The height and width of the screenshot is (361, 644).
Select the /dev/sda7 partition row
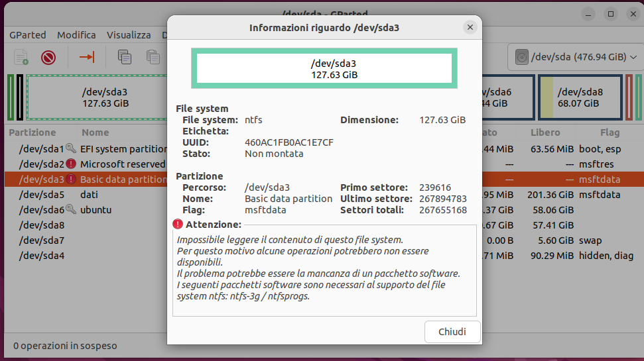pos(86,240)
